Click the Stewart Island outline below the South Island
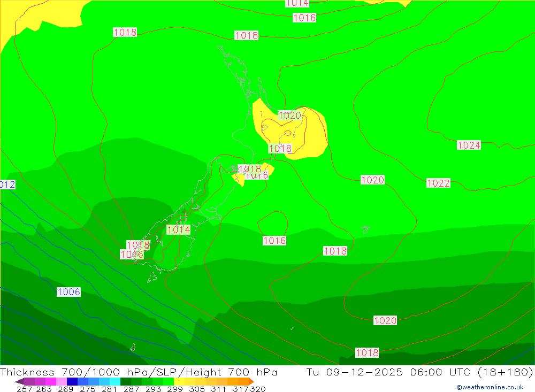Screen dimensions: 535x392 click(x=152, y=276)
